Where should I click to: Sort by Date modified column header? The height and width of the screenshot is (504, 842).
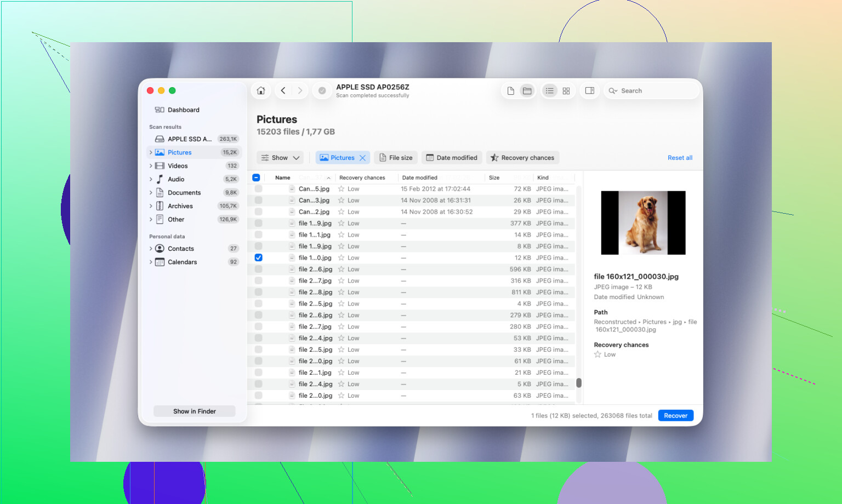point(419,177)
